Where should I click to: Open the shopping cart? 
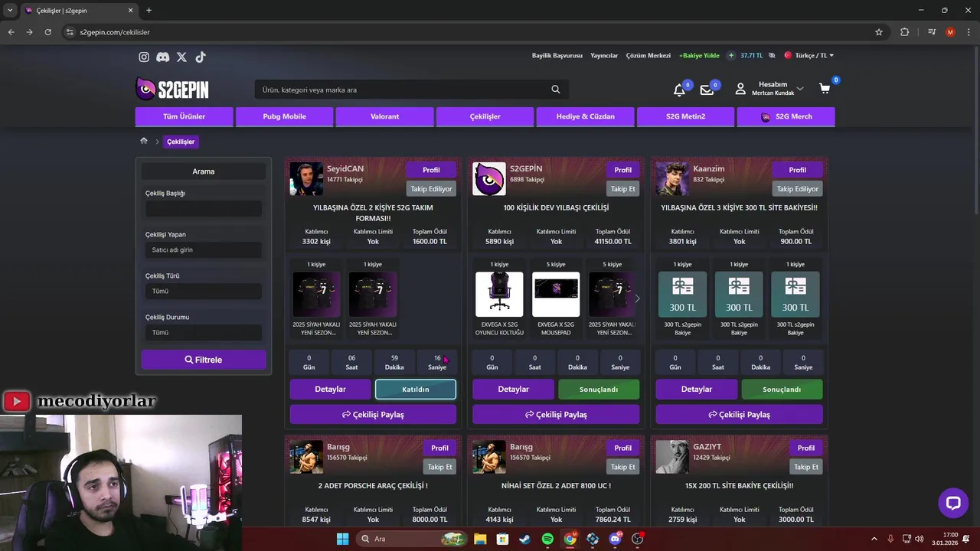click(825, 89)
